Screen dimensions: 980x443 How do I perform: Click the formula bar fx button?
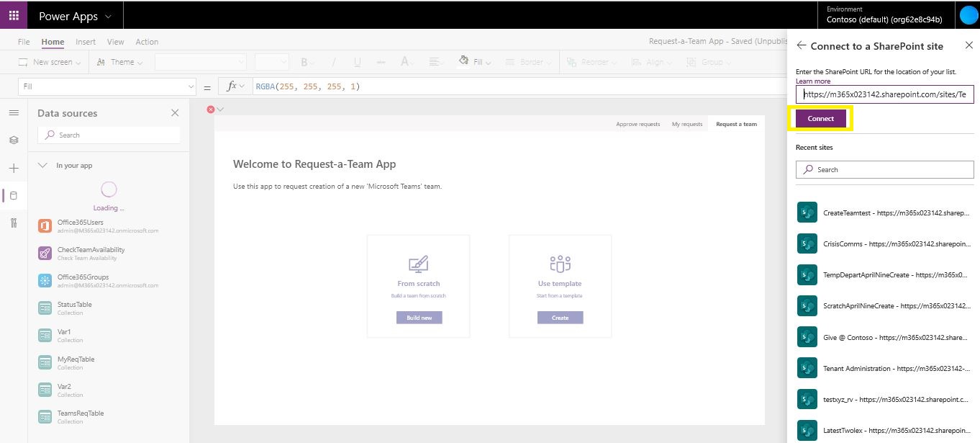click(x=235, y=86)
